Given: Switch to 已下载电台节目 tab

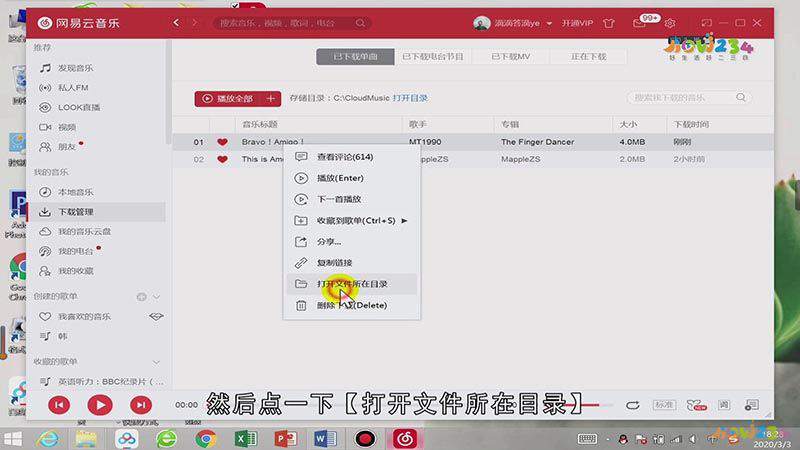Looking at the screenshot, I should [x=433, y=57].
